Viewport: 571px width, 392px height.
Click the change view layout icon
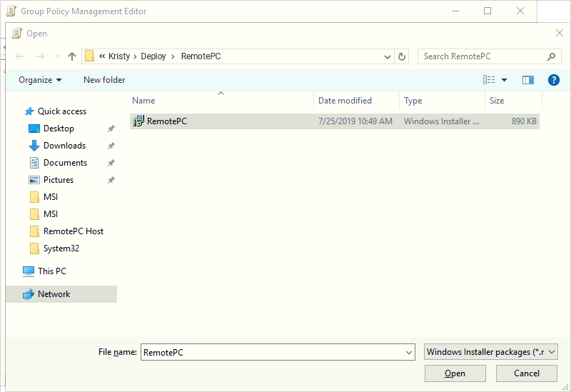point(489,80)
